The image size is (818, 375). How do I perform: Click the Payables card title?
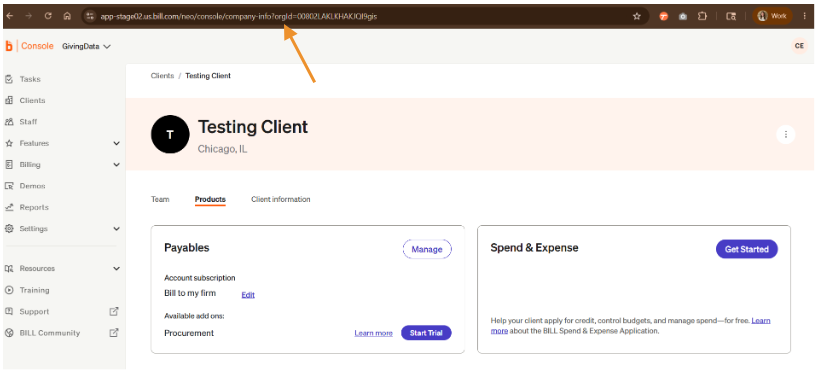click(x=187, y=248)
